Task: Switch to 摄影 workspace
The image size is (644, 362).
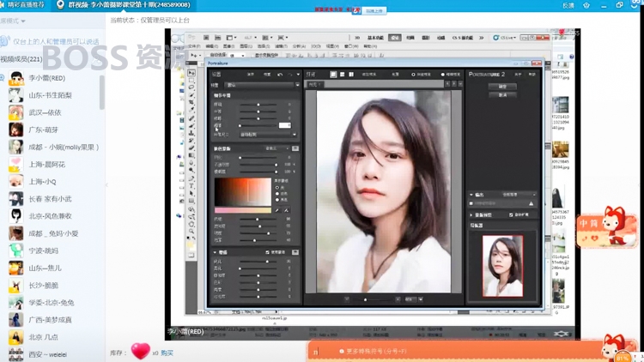Action: [426, 38]
